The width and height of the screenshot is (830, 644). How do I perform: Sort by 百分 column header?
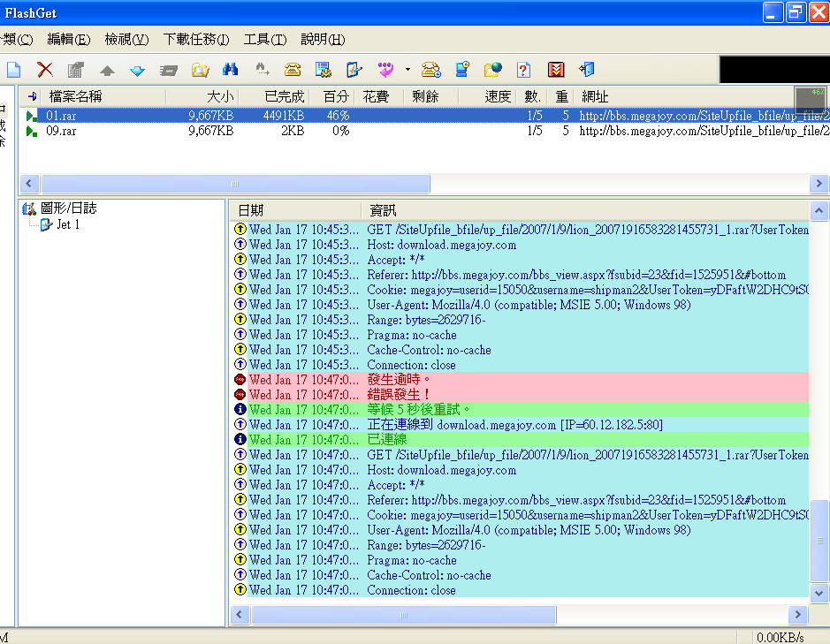click(x=331, y=96)
